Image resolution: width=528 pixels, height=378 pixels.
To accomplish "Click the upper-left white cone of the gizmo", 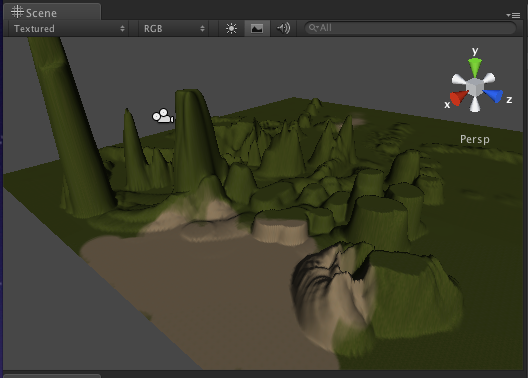I will pos(459,80).
